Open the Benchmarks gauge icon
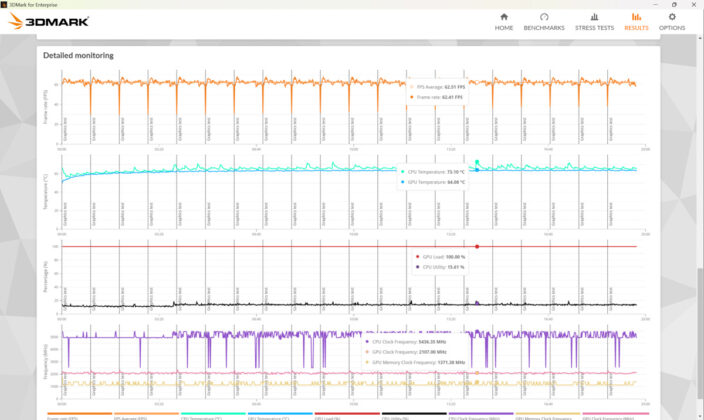The height and width of the screenshot is (420, 704). point(544,17)
